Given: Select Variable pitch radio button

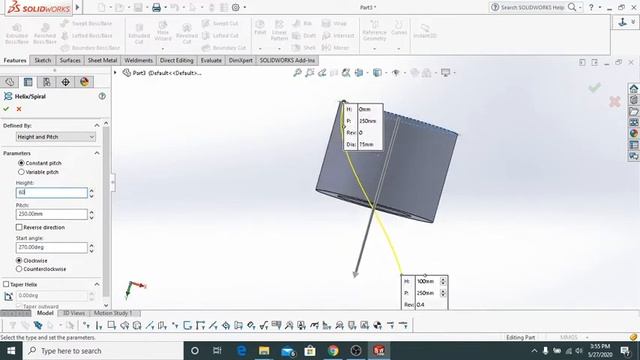Looking at the screenshot, I should [21, 172].
